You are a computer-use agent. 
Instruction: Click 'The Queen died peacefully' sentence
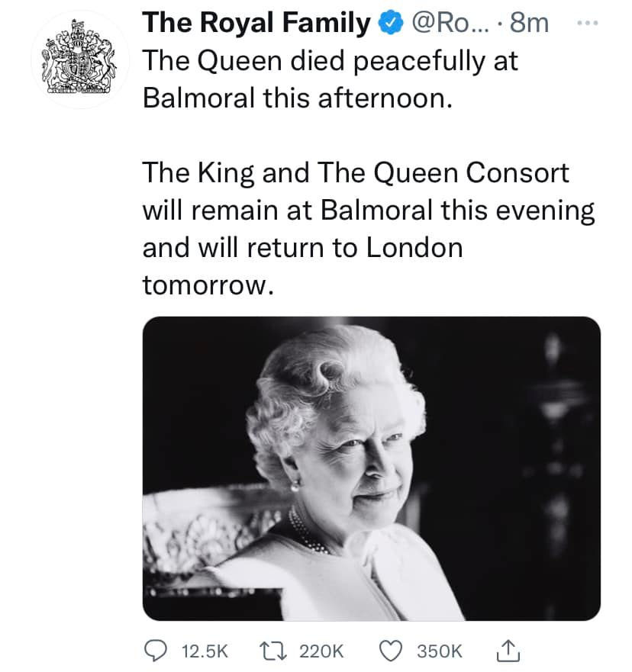coord(330,63)
